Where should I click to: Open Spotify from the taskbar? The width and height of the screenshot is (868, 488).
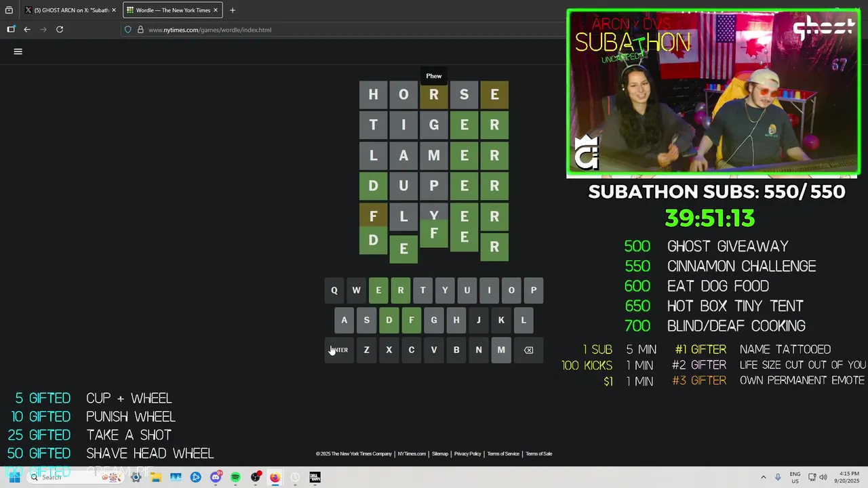(x=235, y=477)
